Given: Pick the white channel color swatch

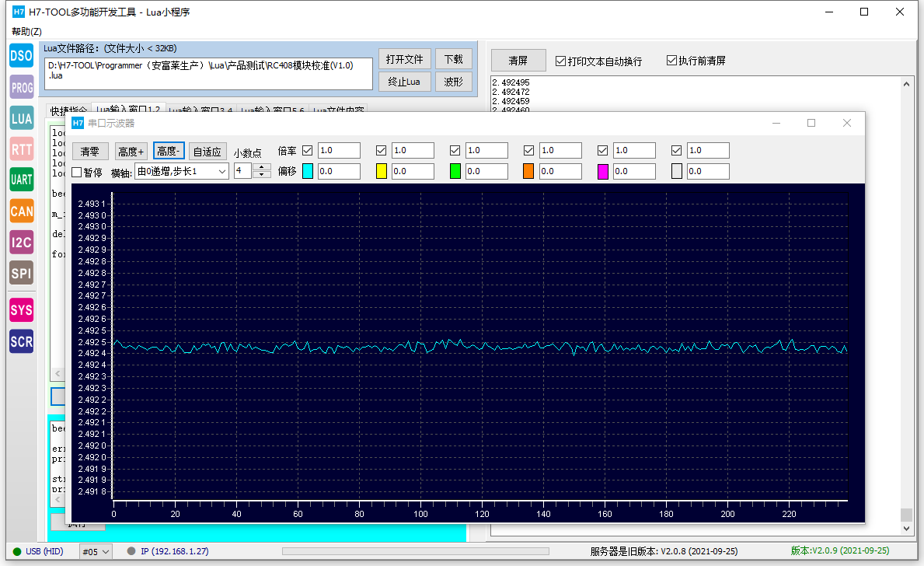Looking at the screenshot, I should coord(677,172).
